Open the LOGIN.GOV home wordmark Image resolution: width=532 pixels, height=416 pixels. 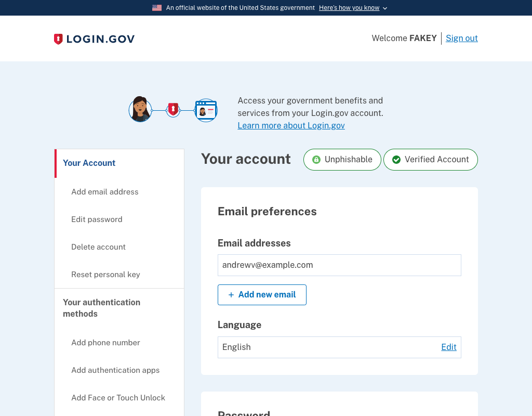100,39
